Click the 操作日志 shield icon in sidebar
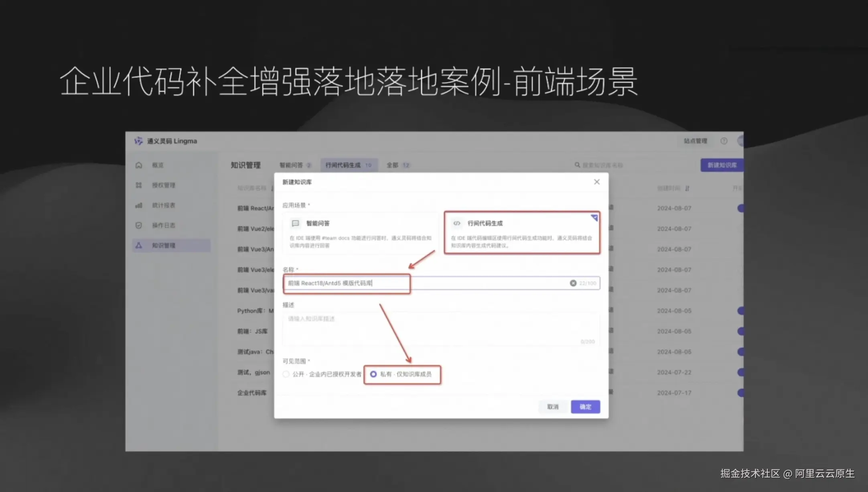This screenshot has height=492, width=868. point(139,225)
